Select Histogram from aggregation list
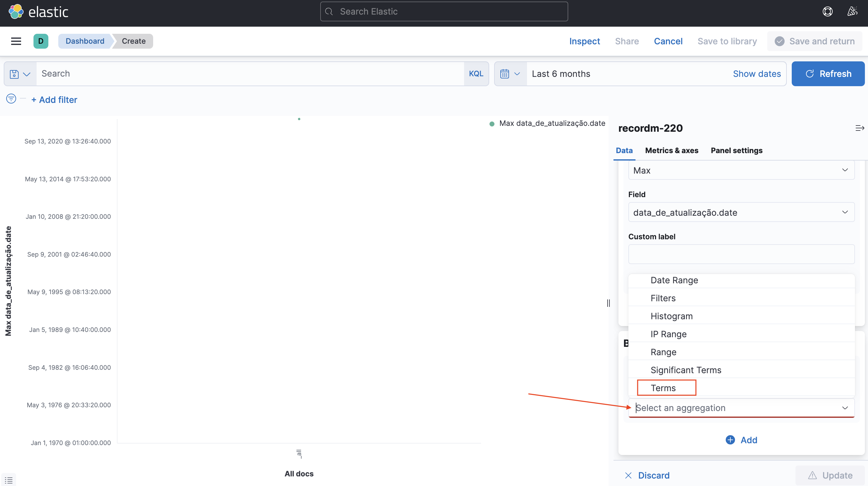868x486 pixels. coord(741,316)
